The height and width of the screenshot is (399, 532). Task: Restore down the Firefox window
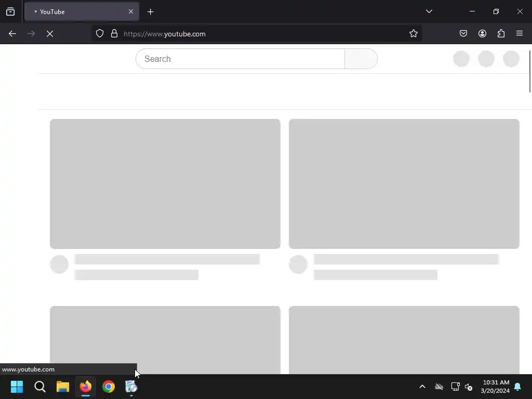[x=496, y=11]
